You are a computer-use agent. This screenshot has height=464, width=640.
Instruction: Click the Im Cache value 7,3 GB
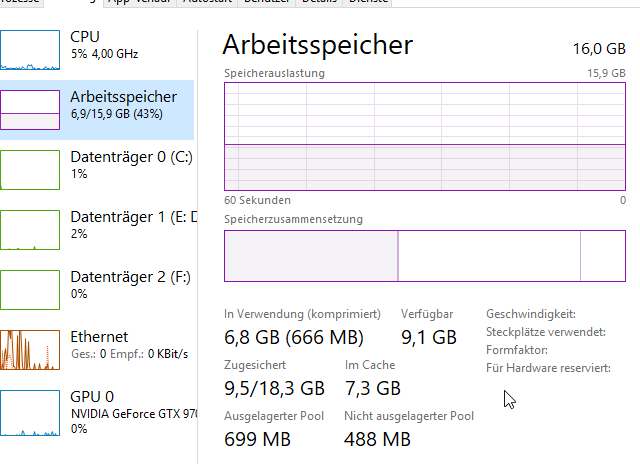[x=373, y=388]
